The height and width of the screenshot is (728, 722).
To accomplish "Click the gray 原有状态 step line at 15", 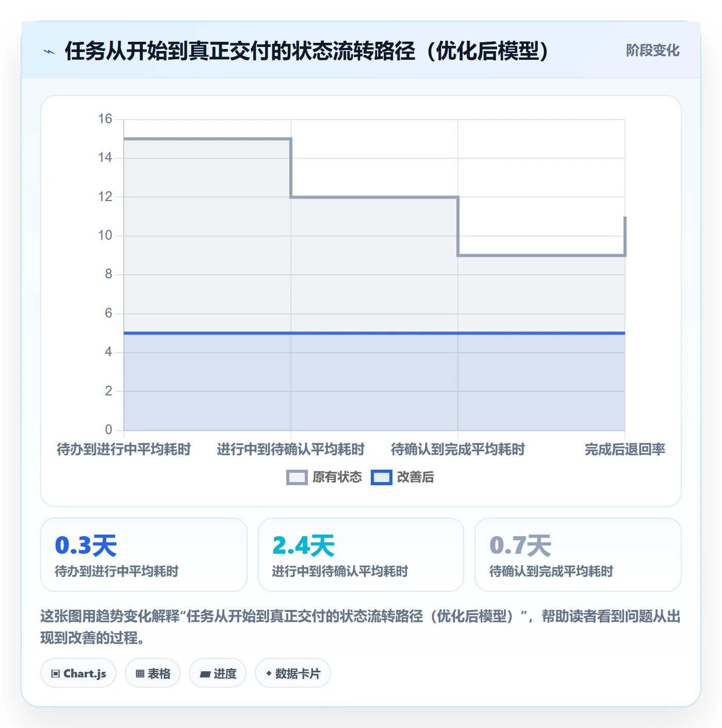I will coord(207,139).
